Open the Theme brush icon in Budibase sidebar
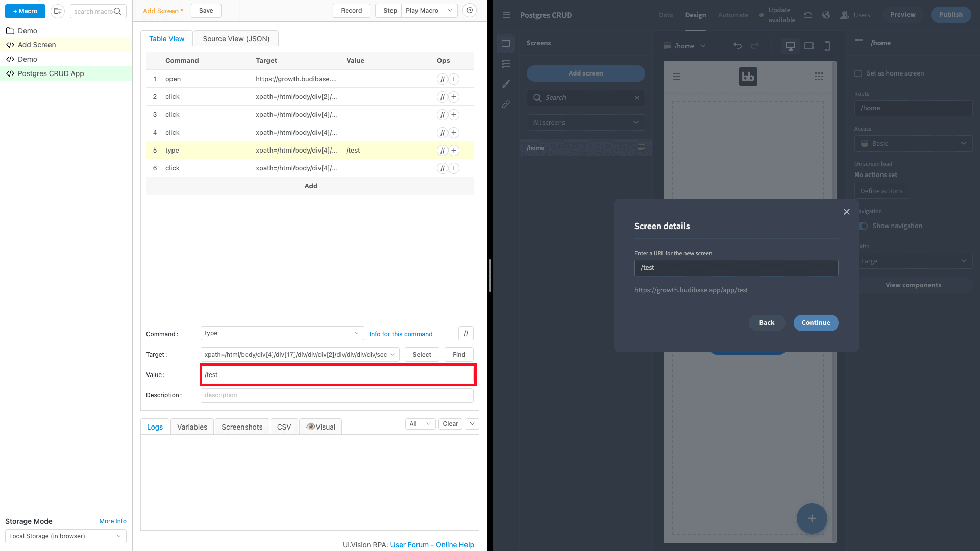Image resolution: width=980 pixels, height=551 pixels. (506, 84)
